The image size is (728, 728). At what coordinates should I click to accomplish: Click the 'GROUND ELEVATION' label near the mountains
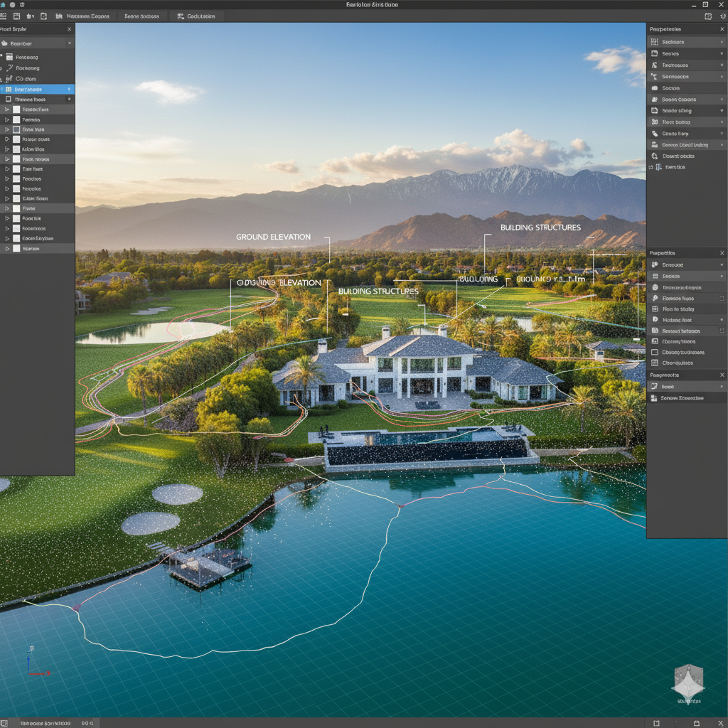click(273, 237)
